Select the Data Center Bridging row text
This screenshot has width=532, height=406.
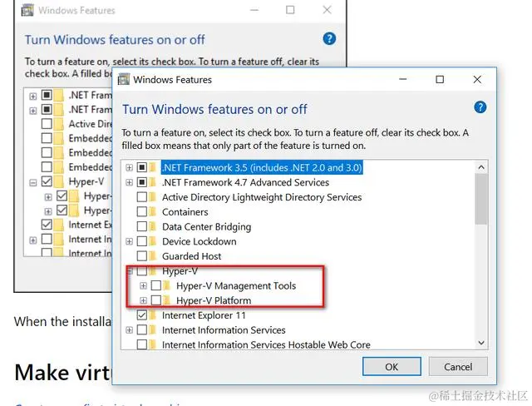[x=206, y=227]
